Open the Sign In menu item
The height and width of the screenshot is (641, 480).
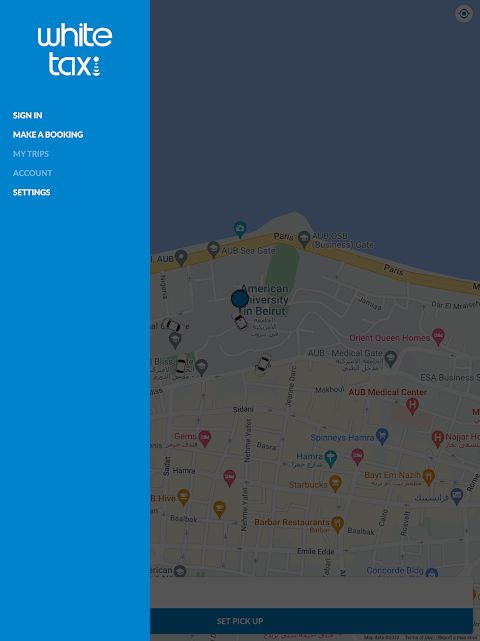pyautogui.click(x=27, y=115)
